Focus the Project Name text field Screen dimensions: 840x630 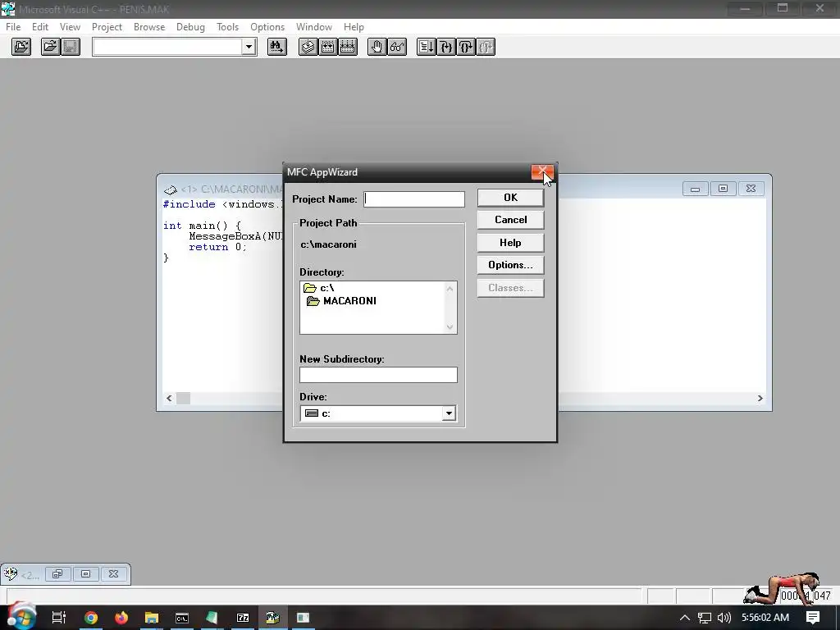click(x=414, y=199)
